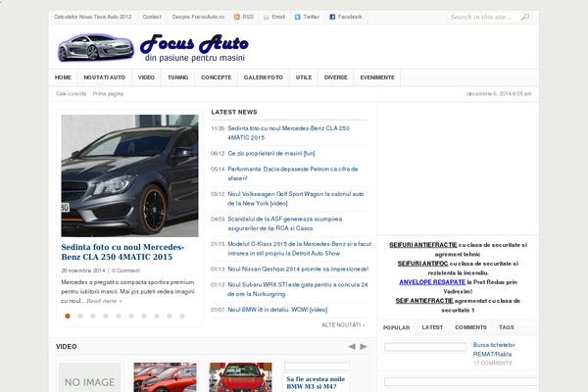This screenshot has height=392, width=588.
Task: Open the TUNING menu item
Action: point(177,77)
